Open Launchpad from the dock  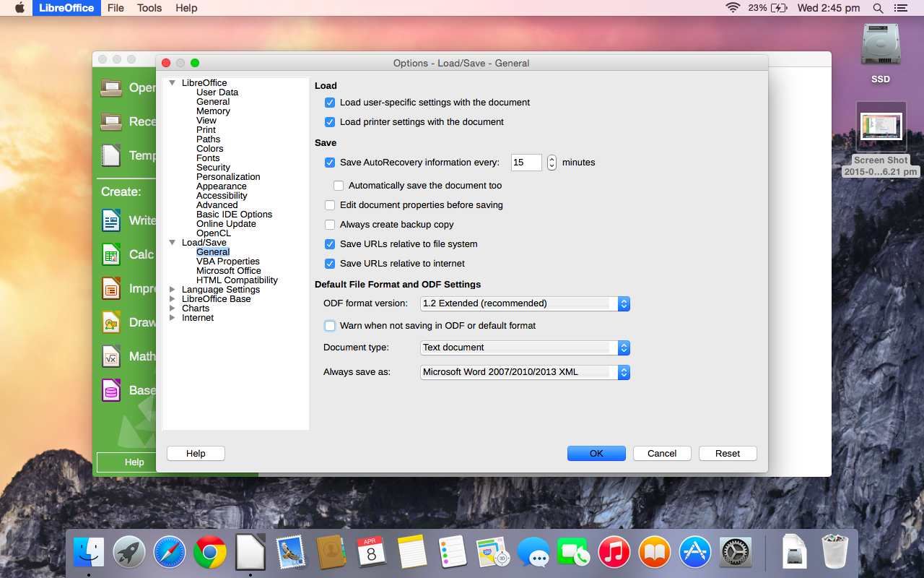coord(129,553)
